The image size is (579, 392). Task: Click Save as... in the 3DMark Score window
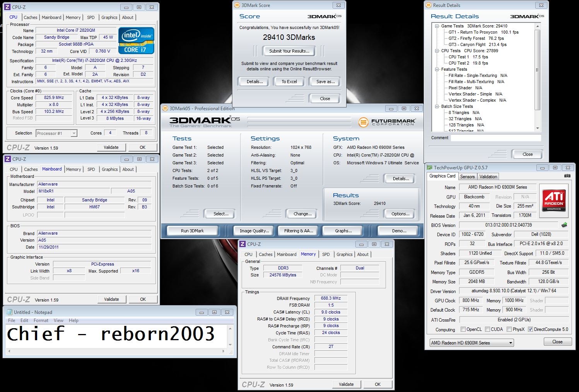[325, 82]
